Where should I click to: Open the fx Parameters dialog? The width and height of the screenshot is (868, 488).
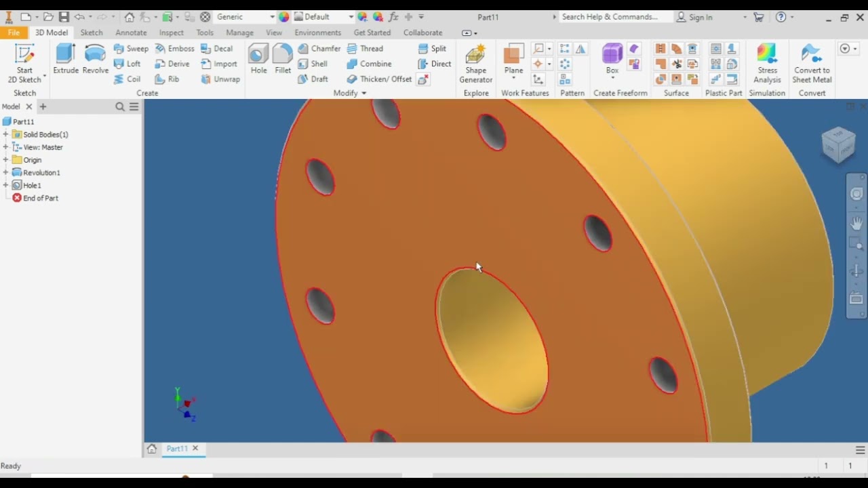393,17
